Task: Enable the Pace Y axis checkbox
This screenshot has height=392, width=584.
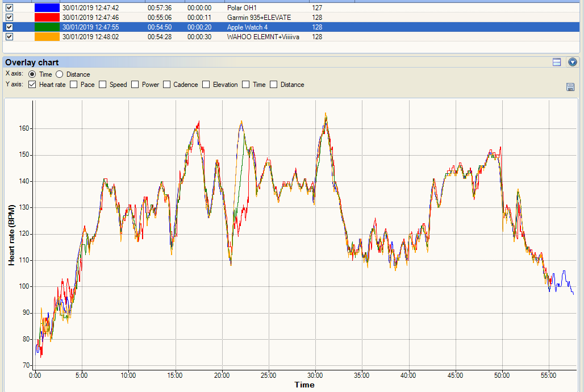Action: coord(74,85)
